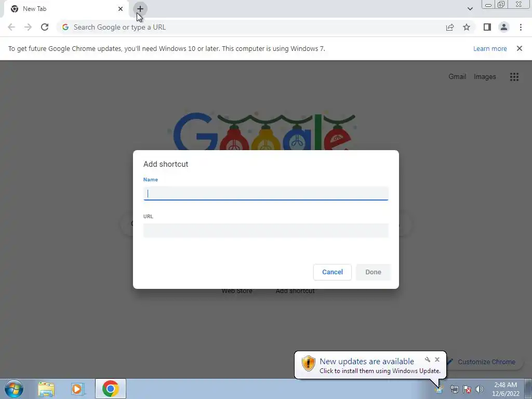
Task: Close the New updates balloon
Action: coord(437,360)
